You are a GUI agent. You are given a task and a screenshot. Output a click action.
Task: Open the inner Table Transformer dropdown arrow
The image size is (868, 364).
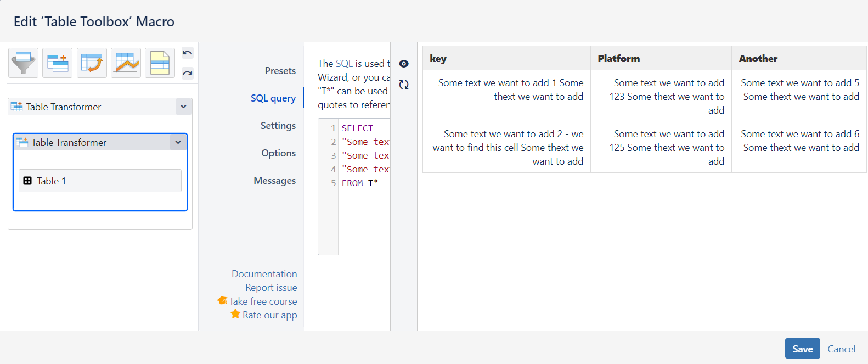coord(178,142)
